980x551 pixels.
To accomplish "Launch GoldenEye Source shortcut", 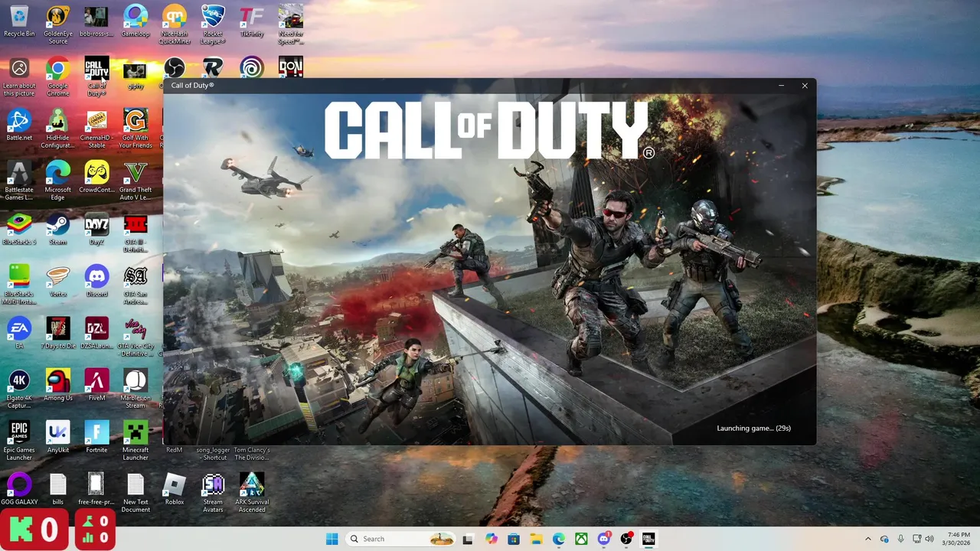I will point(58,24).
